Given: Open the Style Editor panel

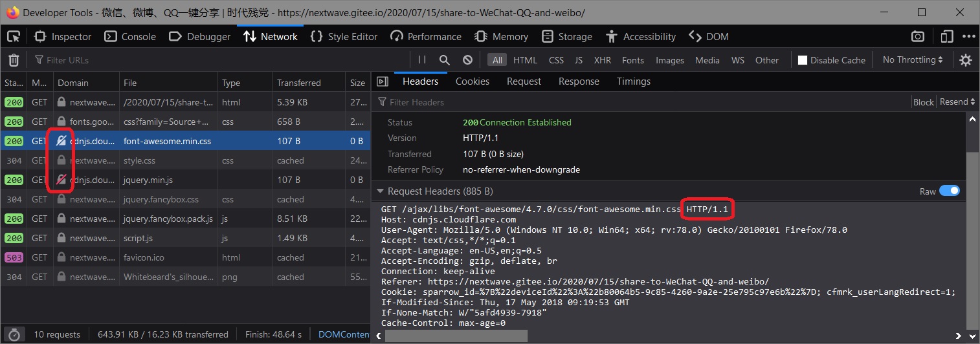Looking at the screenshot, I should coord(344,36).
